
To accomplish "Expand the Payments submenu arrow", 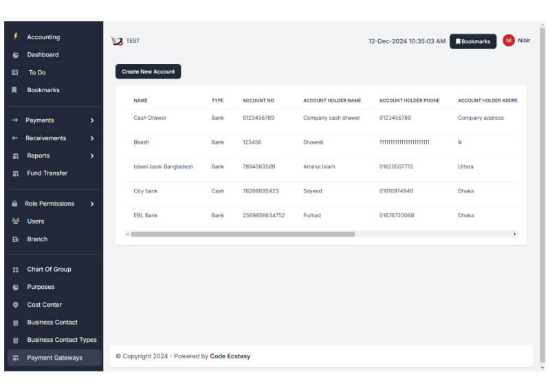I will pyautogui.click(x=92, y=120).
